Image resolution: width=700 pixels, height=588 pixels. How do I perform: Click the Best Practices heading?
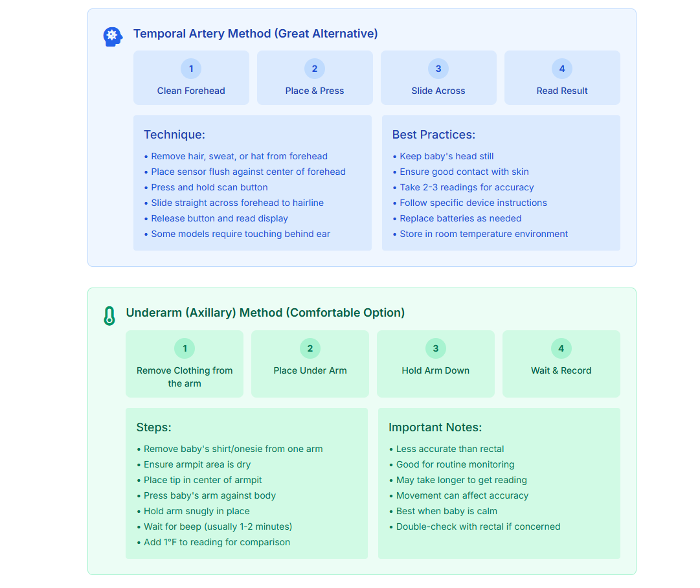pyautogui.click(x=434, y=135)
